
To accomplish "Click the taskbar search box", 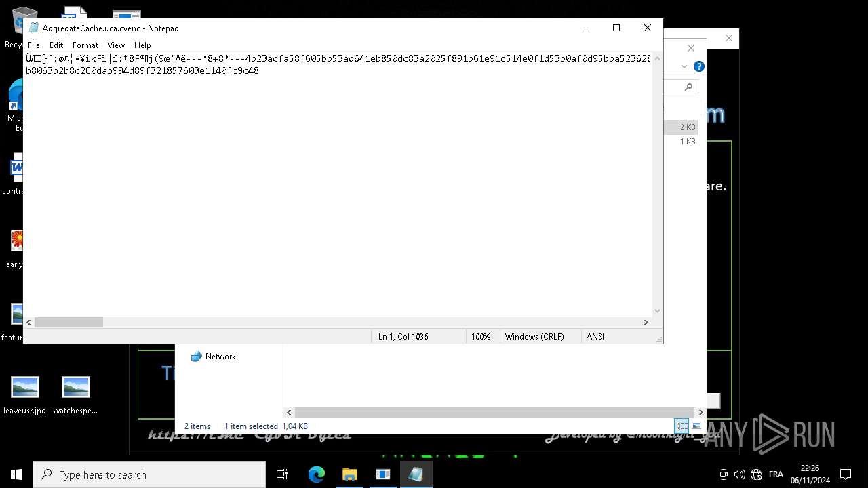I will (149, 474).
